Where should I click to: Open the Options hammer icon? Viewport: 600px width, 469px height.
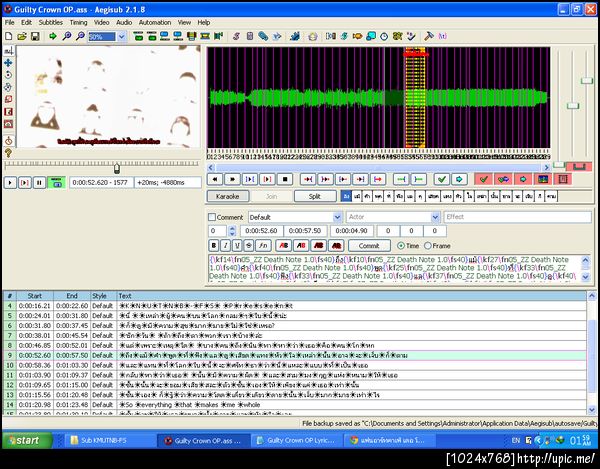point(429,36)
